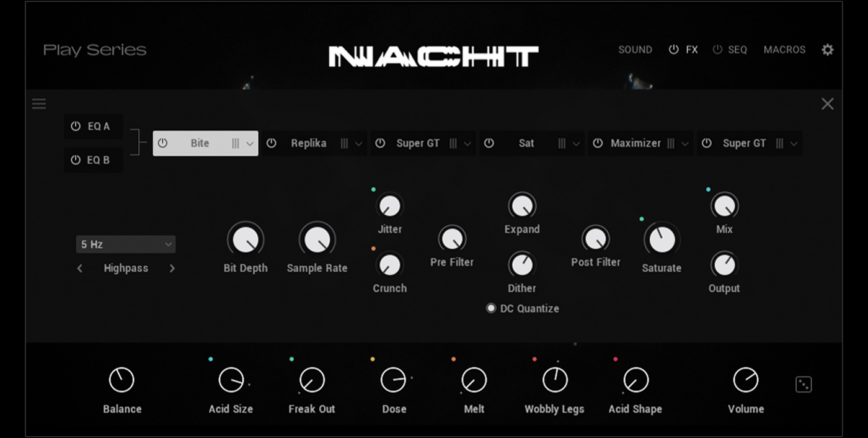Click the Balance macro knob
The image size is (868, 438).
[x=122, y=380]
